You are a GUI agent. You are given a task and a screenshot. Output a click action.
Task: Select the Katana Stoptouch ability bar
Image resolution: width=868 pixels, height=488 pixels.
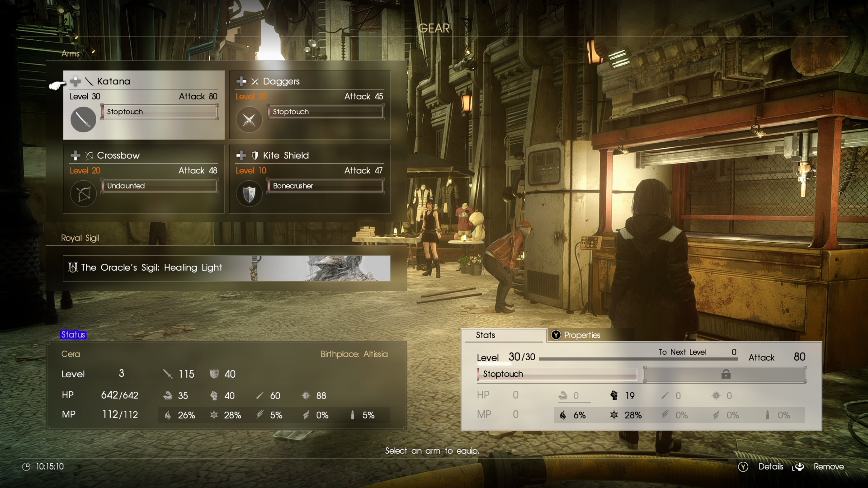point(160,112)
